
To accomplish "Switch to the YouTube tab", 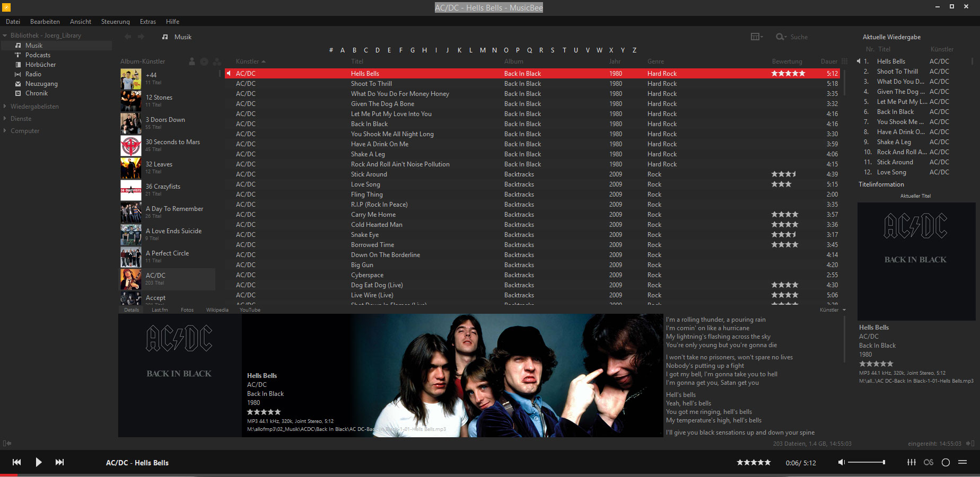I will coord(250,310).
